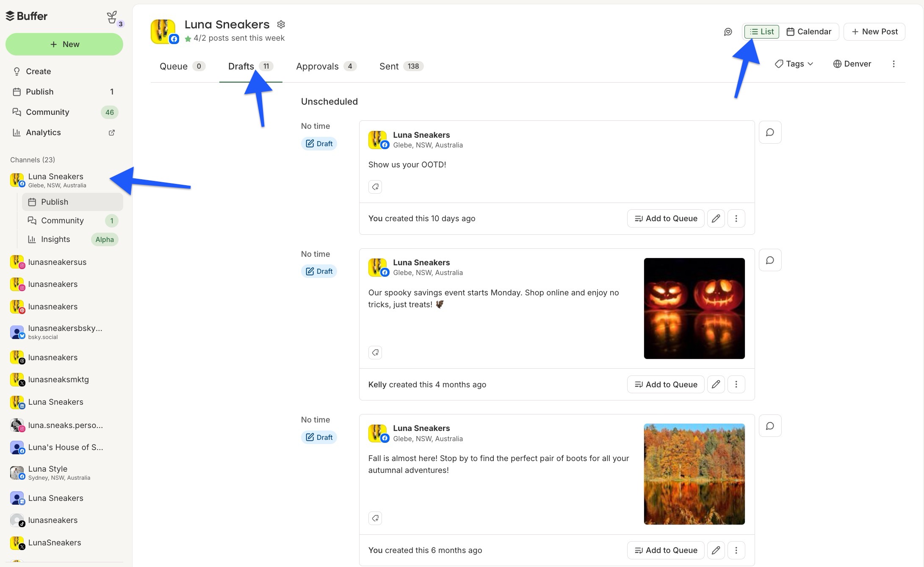924x567 pixels.
Task: Edit the Show us your OOTD draft
Action: [716, 219]
